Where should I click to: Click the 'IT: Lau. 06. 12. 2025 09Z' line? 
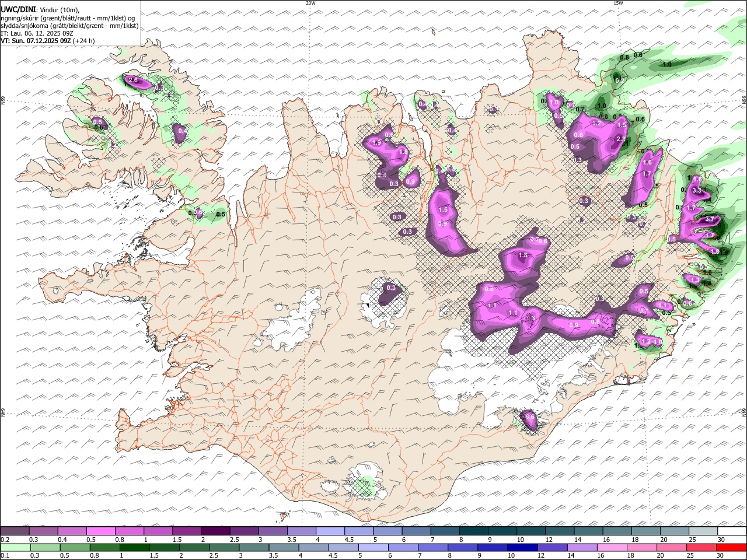[x=36, y=33]
